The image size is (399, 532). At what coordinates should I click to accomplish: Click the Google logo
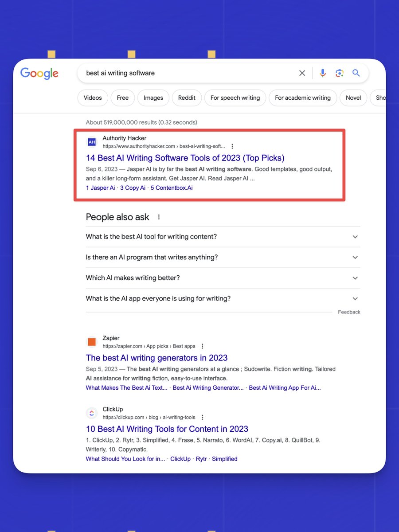pos(39,74)
